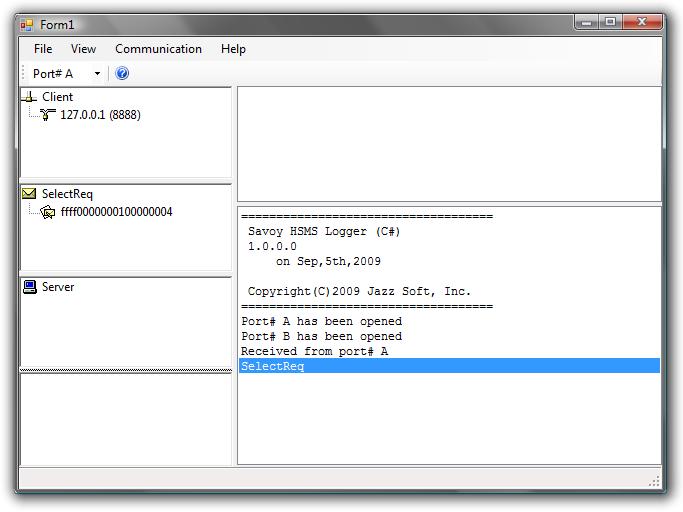This screenshot has width=683, height=512.
Task: Click the 'Received from port# A' log line
Action: [314, 351]
